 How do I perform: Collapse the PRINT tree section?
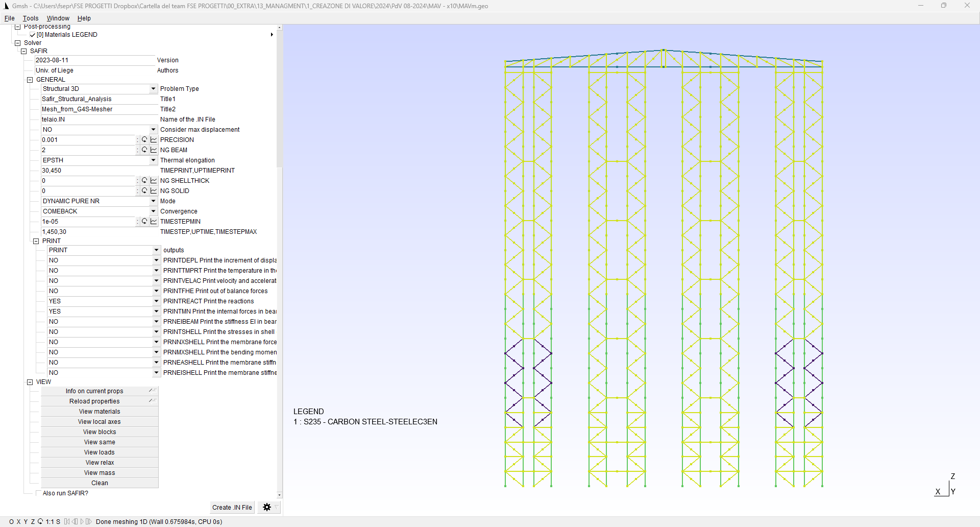tap(36, 241)
